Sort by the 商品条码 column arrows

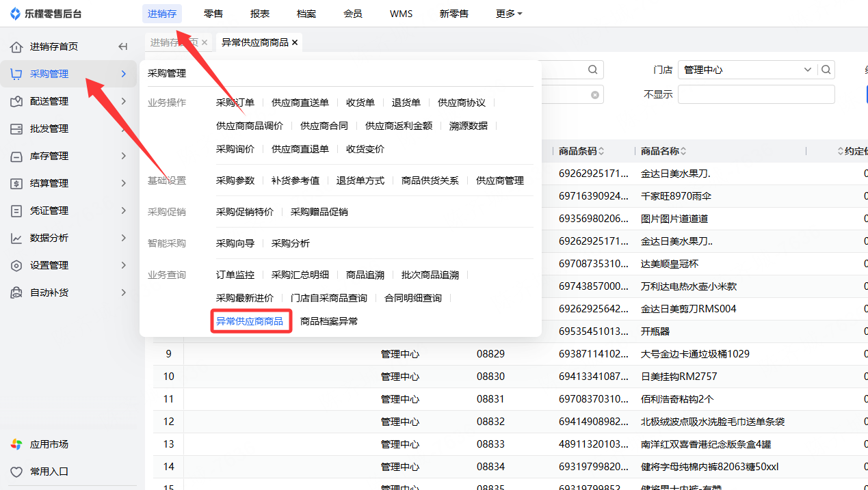(601, 151)
